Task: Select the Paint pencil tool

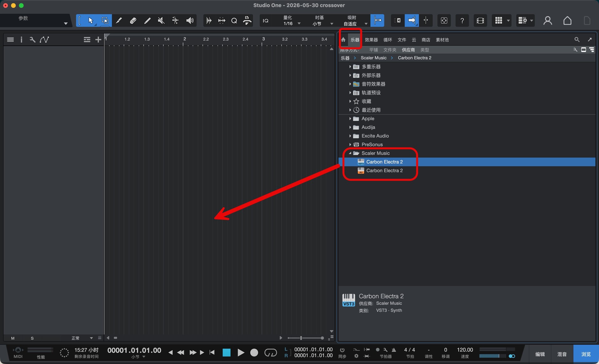Action: point(147,21)
